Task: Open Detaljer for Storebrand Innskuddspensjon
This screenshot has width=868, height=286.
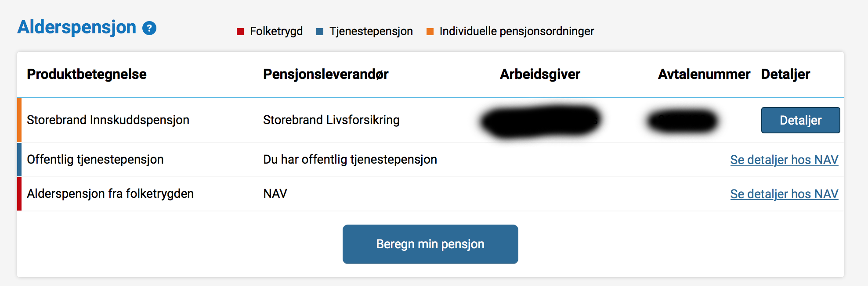Action: coord(800,120)
